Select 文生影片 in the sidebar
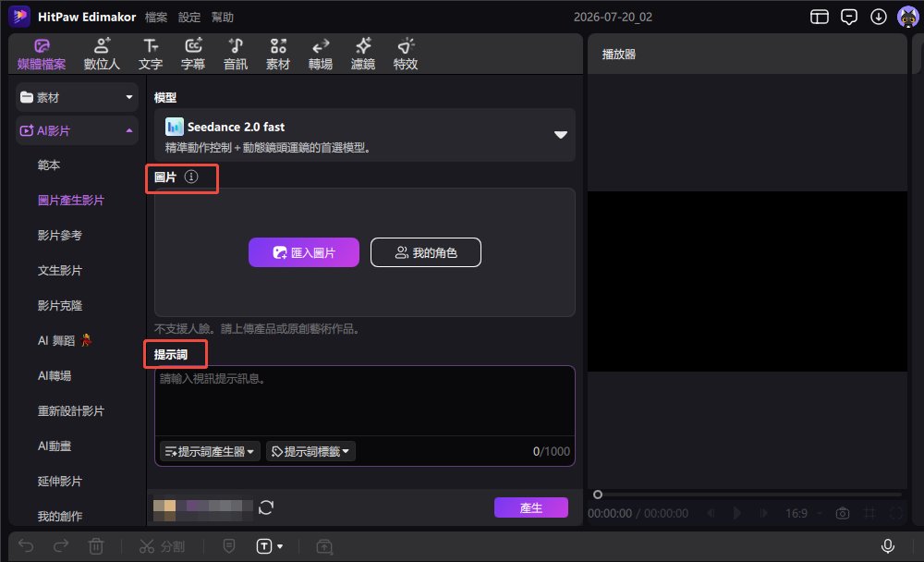Viewport: 924px width, 562px height. click(x=59, y=270)
